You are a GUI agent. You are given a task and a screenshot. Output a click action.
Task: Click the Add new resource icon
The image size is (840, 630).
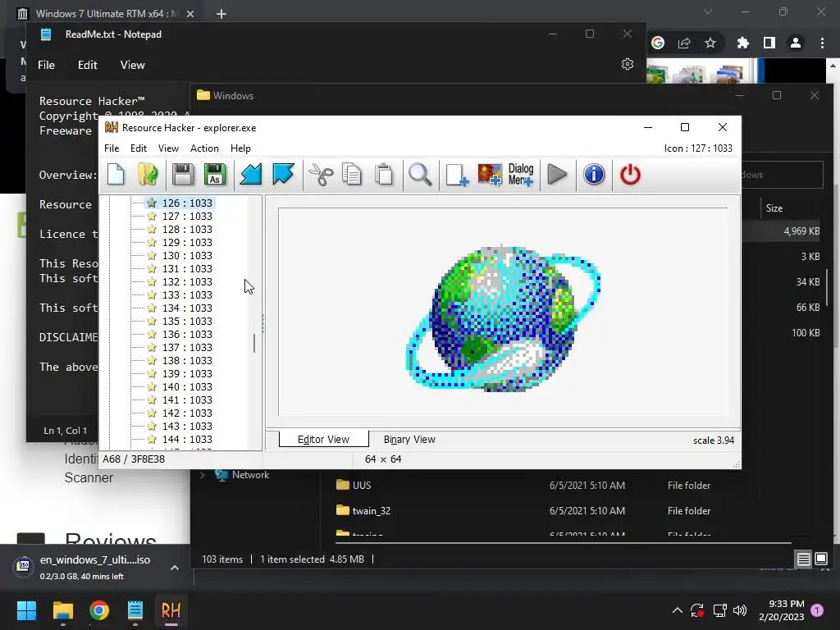(457, 175)
